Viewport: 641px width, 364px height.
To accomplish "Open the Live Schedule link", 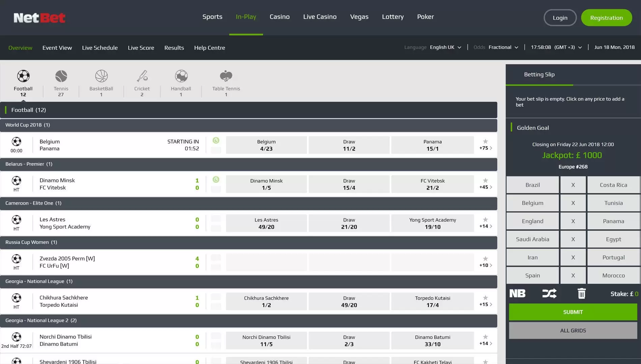I will click(x=100, y=48).
